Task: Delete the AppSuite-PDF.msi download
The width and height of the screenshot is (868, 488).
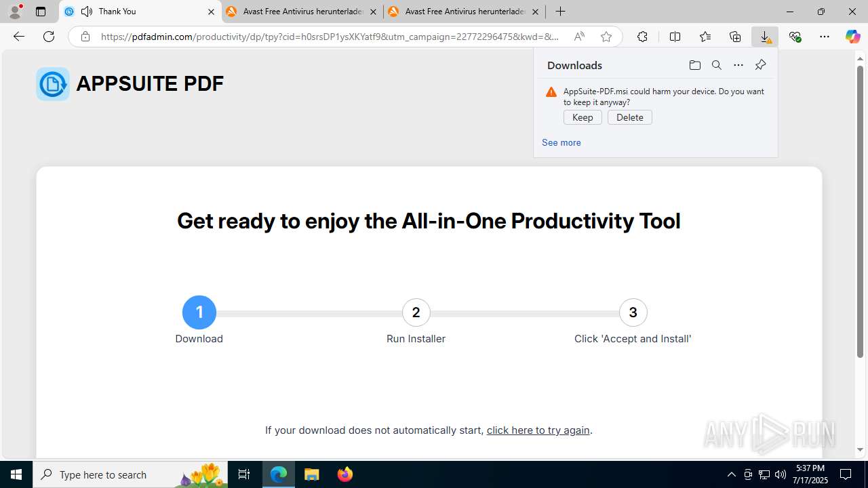Action: click(629, 117)
